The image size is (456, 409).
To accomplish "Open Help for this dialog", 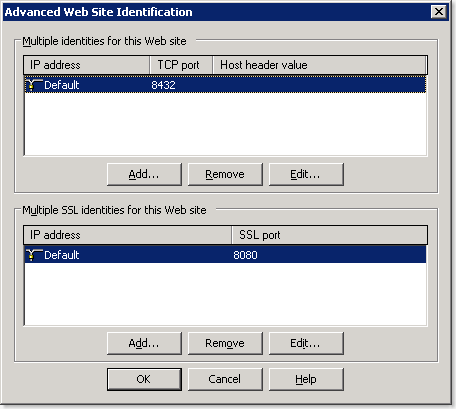I will click(x=306, y=379).
